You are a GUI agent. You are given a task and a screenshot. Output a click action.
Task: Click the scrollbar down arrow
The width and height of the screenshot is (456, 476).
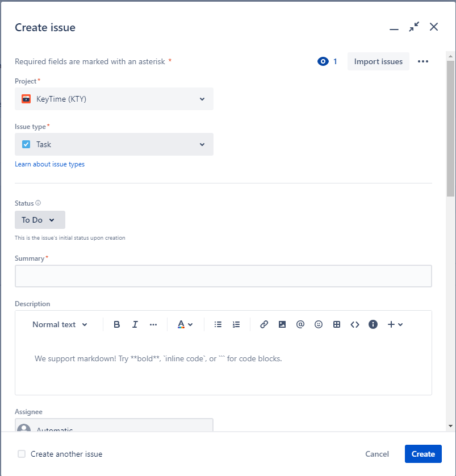coord(450,426)
